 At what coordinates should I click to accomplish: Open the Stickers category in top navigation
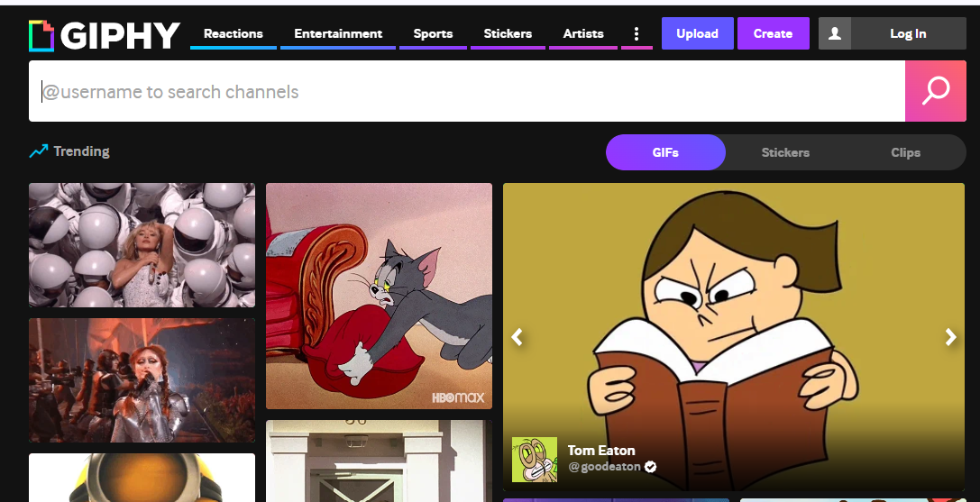[x=508, y=33]
